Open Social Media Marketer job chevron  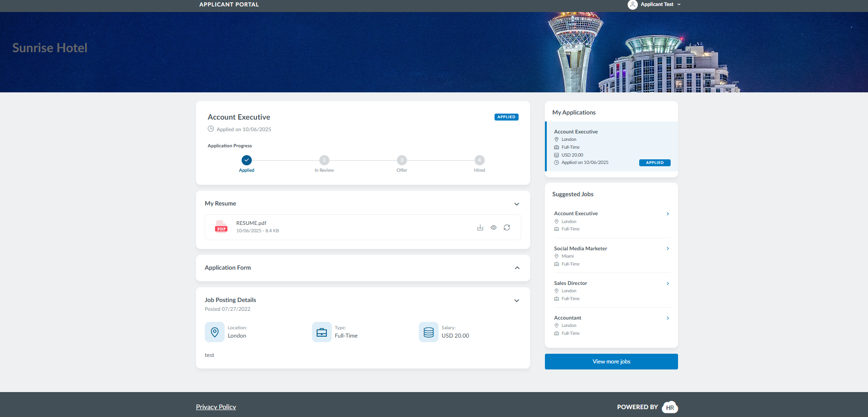pyautogui.click(x=668, y=248)
